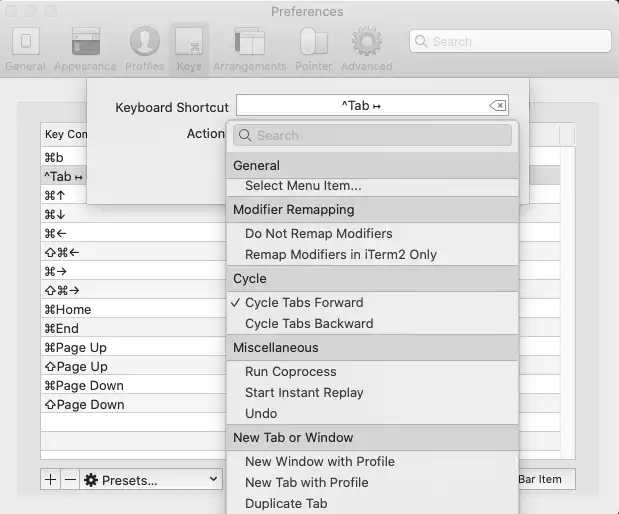Remove selected key mapping with minus button
The height and width of the screenshot is (514, 619).
[70, 480]
